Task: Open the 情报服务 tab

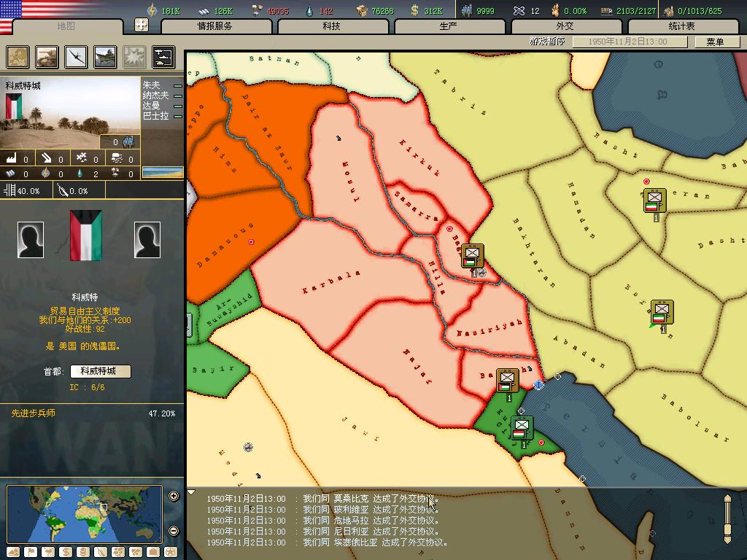Action: tap(215, 26)
